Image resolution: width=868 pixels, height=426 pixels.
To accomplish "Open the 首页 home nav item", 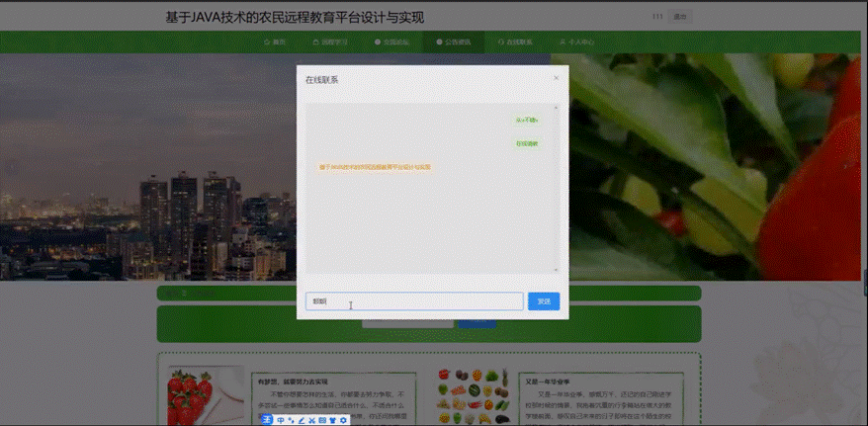I will point(275,43).
